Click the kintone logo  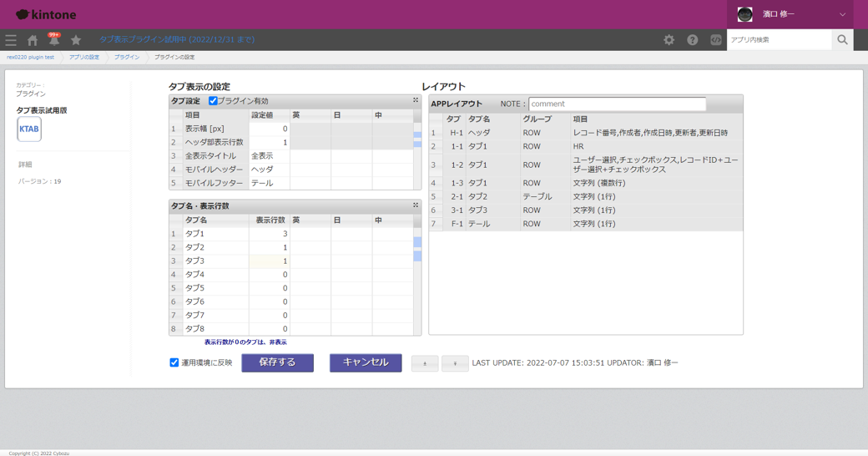pos(46,14)
